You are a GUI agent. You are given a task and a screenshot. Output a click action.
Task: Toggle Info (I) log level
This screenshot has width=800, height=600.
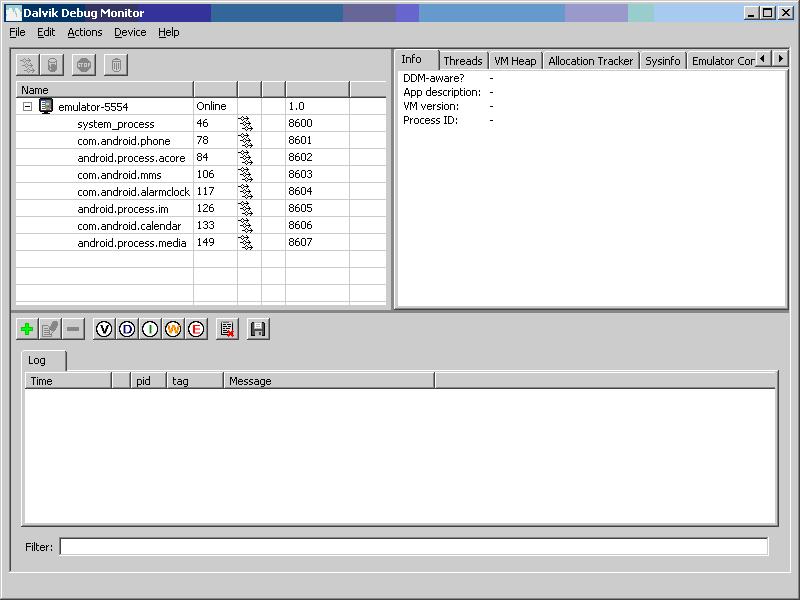tap(150, 329)
